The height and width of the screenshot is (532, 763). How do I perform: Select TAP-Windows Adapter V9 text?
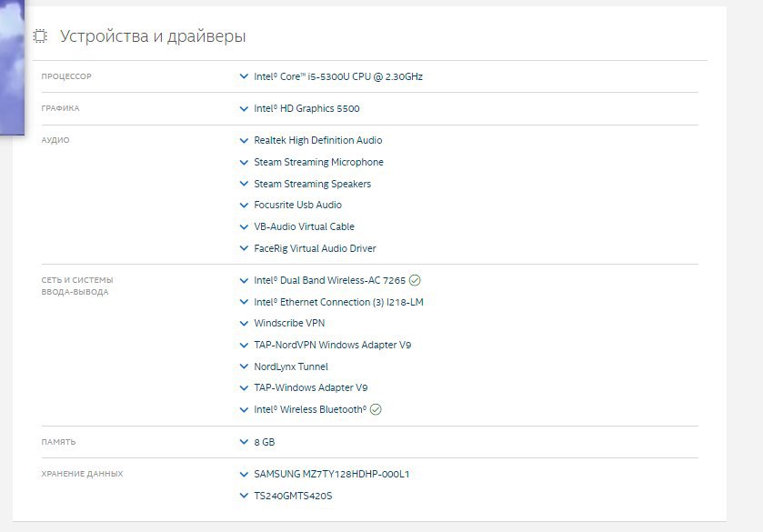[310, 388]
